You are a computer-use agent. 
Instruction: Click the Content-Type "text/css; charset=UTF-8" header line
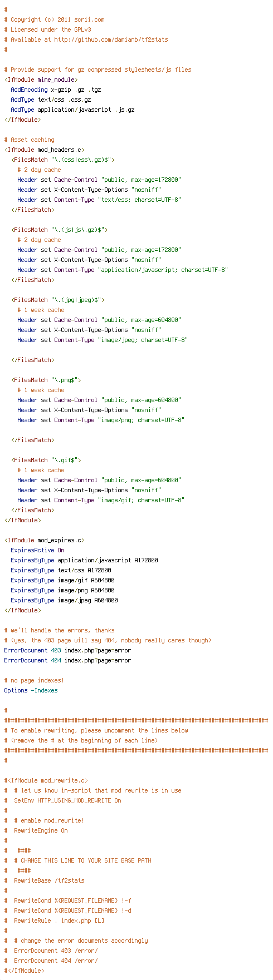99,200
